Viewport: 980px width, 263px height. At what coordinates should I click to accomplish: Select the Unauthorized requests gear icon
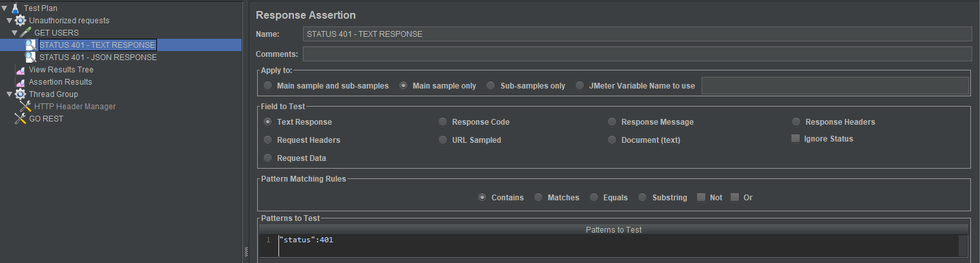point(20,21)
